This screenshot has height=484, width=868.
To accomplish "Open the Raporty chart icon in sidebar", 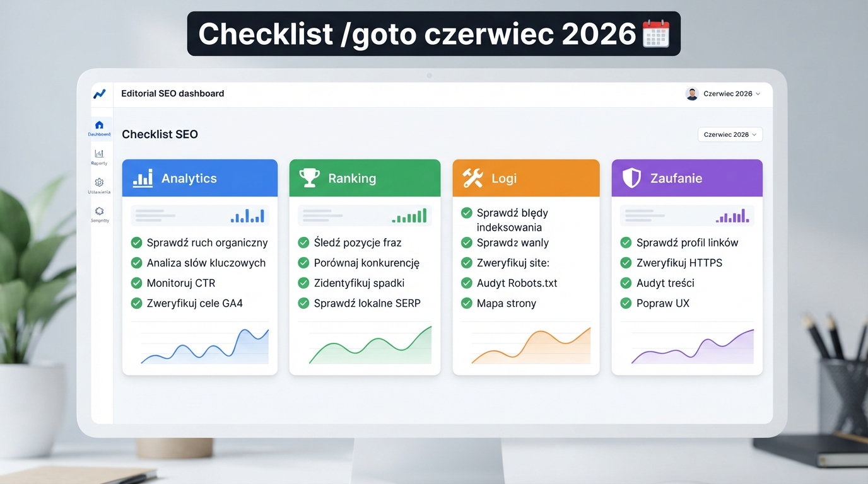I will coord(99,153).
